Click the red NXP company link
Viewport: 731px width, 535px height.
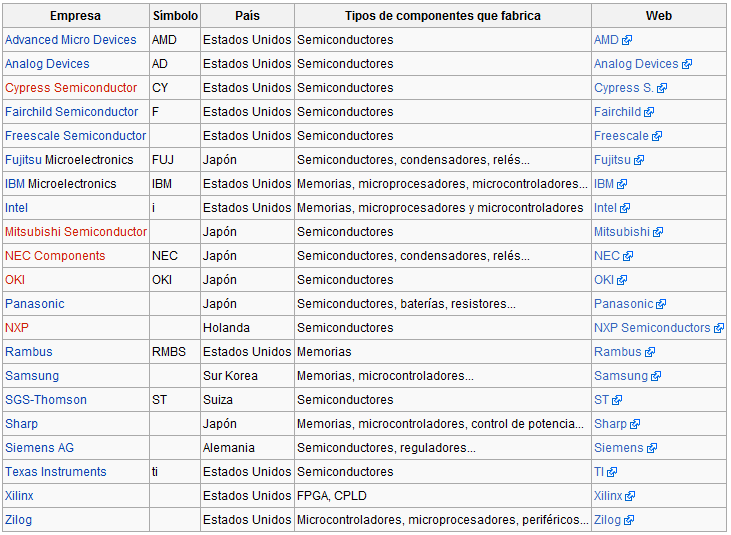pyautogui.click(x=17, y=328)
